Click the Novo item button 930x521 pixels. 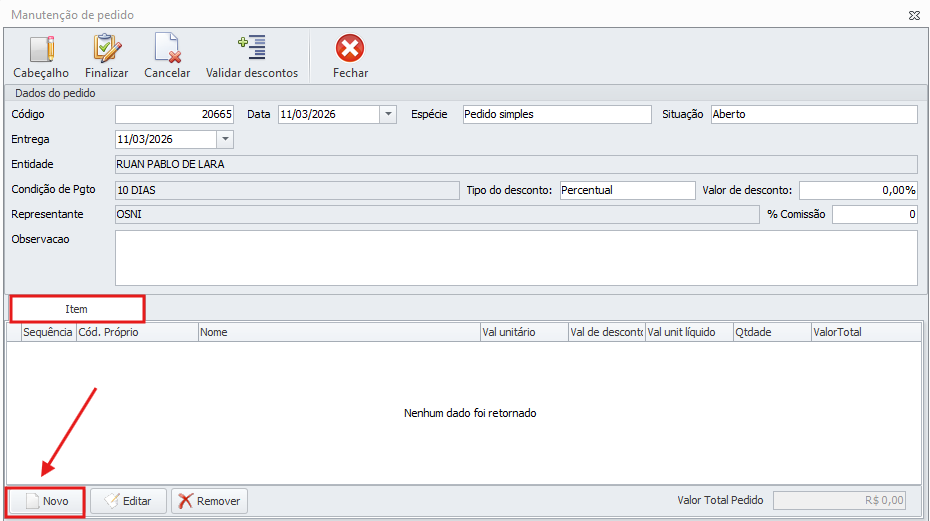tap(46, 501)
